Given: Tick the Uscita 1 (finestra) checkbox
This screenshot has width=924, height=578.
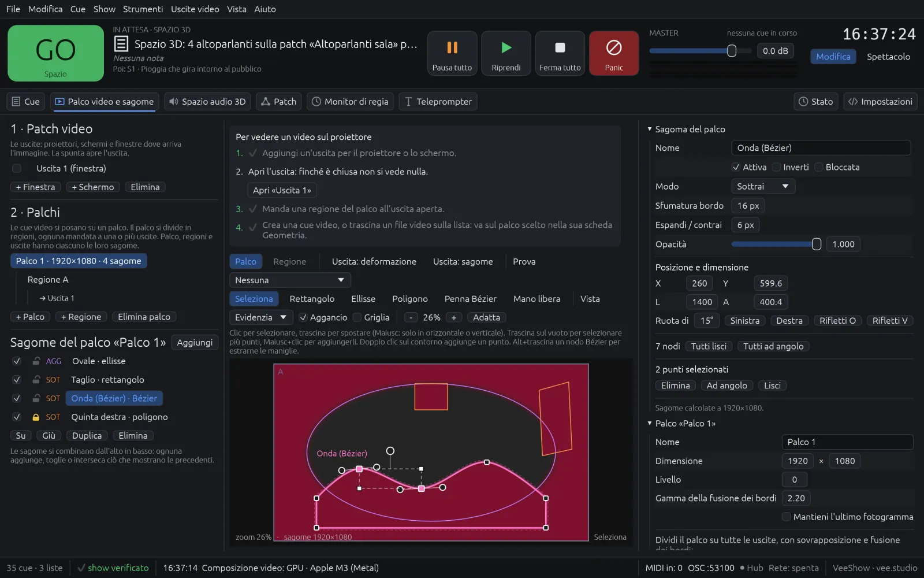Looking at the screenshot, I should (17, 168).
